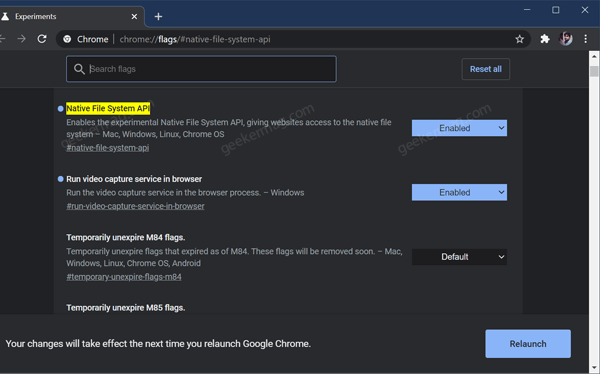600x374 pixels.
Task: Open the Extensions puzzle icon
Action: (x=545, y=39)
